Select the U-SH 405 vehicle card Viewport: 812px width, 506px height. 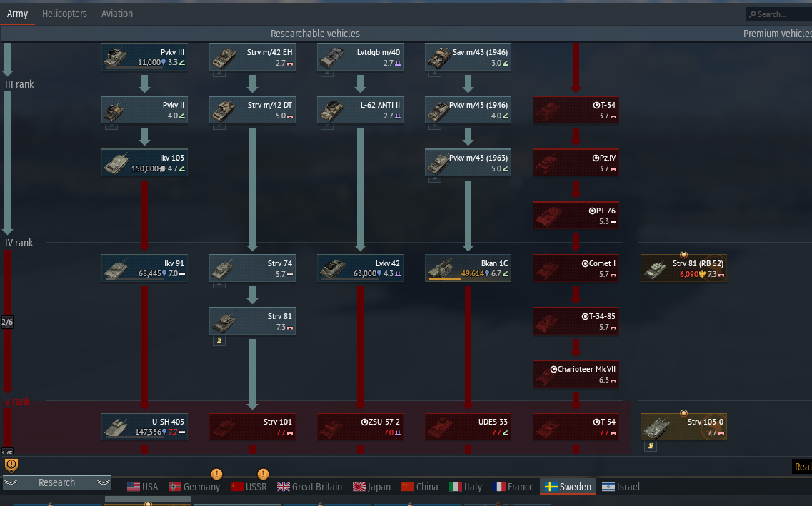pos(144,426)
